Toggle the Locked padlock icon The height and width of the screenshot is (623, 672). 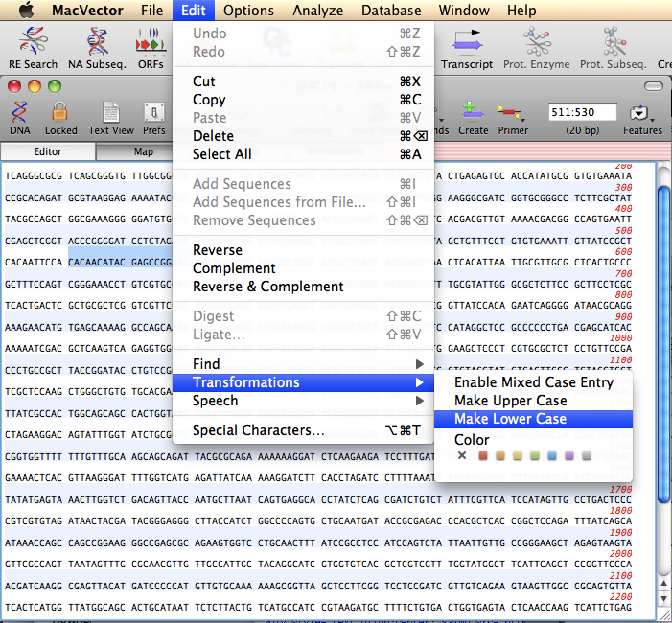[60, 114]
